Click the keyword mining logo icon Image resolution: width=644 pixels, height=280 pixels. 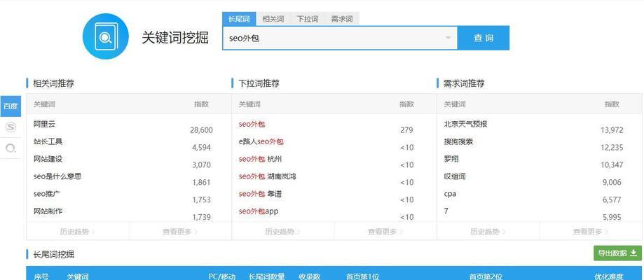pos(106,36)
